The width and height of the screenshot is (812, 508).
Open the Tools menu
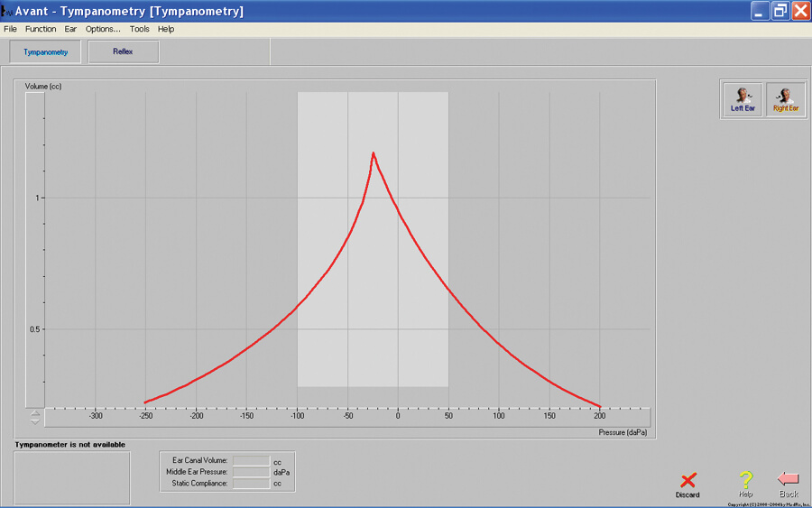(139, 29)
